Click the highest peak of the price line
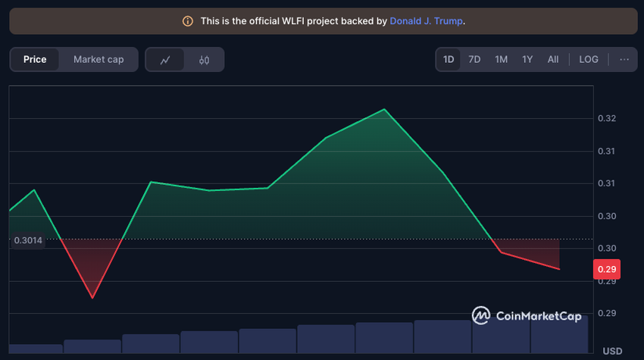The image size is (644, 360). [384, 109]
